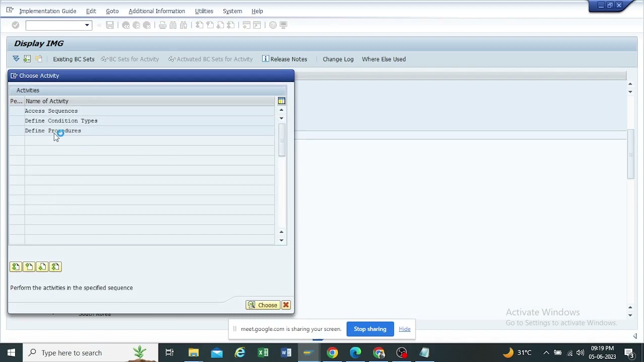Click the Save diskette icon
Image resolution: width=644 pixels, height=362 pixels.
[x=110, y=25]
